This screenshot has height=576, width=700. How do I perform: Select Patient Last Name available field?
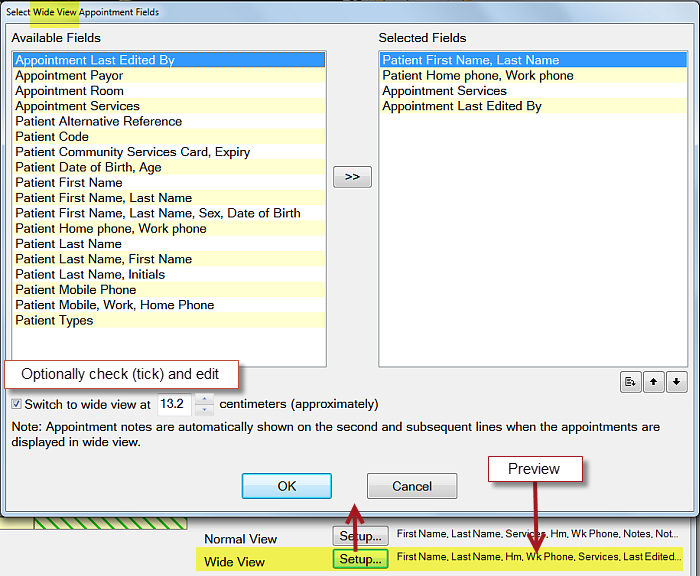169,244
